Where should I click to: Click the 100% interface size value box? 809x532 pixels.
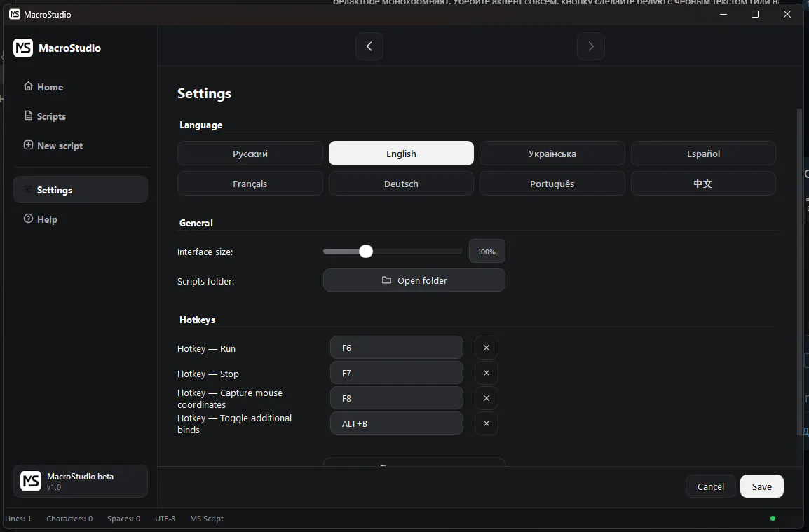pos(487,252)
